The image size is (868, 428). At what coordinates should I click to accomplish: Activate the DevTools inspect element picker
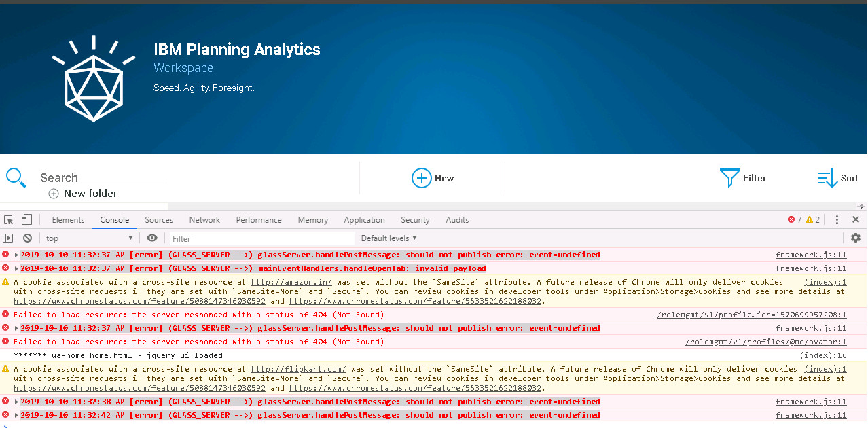(x=9, y=219)
